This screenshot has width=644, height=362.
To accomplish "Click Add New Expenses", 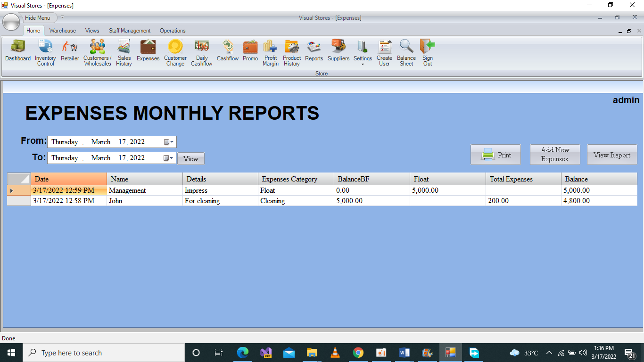I will (x=555, y=155).
